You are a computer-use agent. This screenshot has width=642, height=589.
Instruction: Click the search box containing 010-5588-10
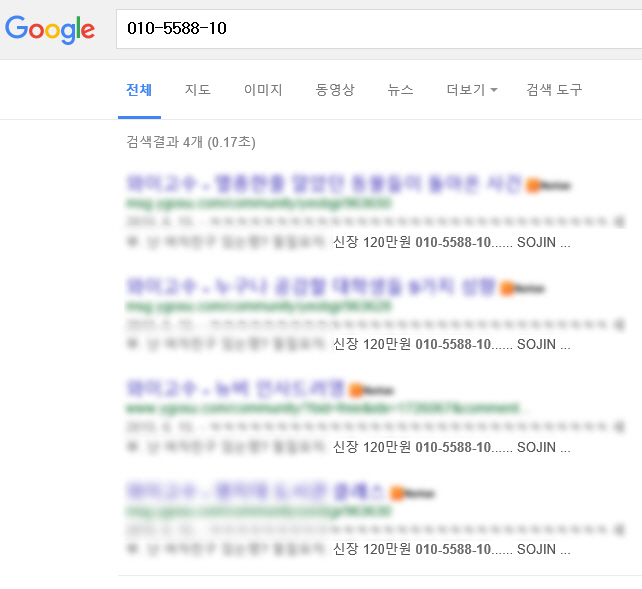pyautogui.click(x=379, y=29)
